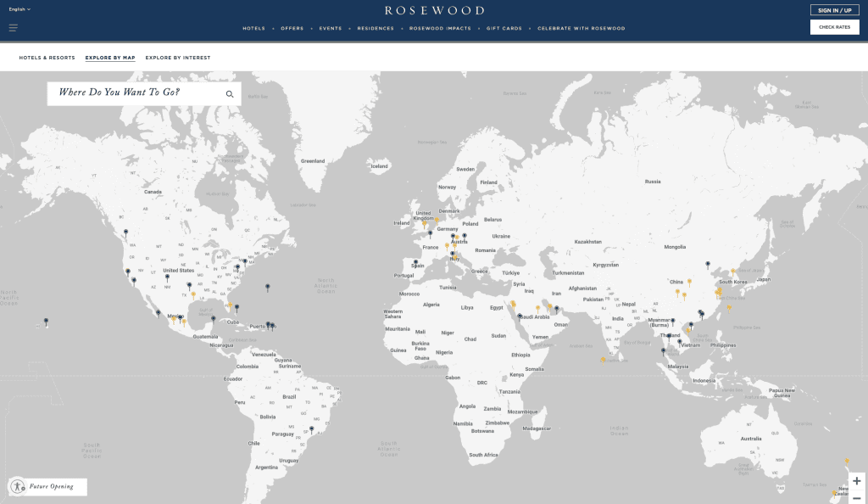868x504 pixels.
Task: Open the Offers menu item
Action: [292, 28]
